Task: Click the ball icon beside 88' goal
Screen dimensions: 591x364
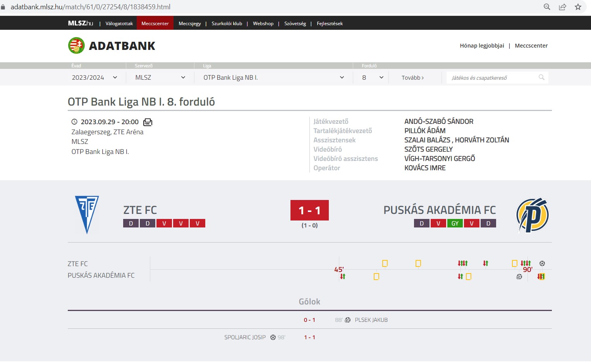Action: [x=347, y=320]
